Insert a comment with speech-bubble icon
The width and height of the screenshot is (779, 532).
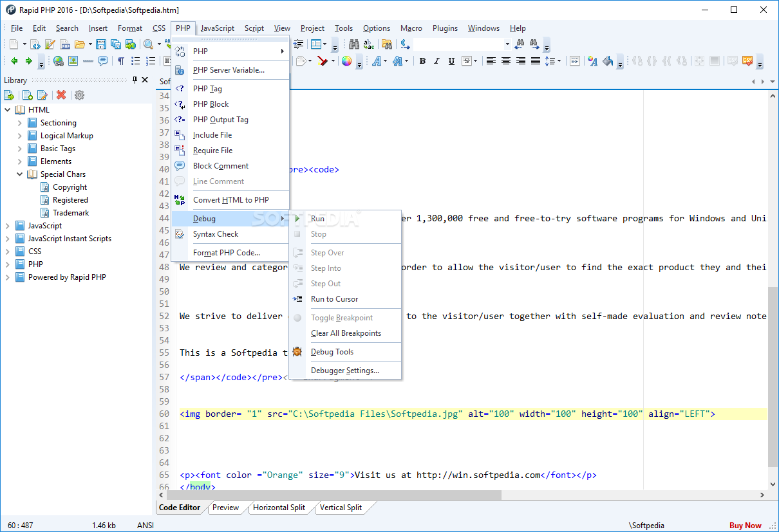[102, 61]
